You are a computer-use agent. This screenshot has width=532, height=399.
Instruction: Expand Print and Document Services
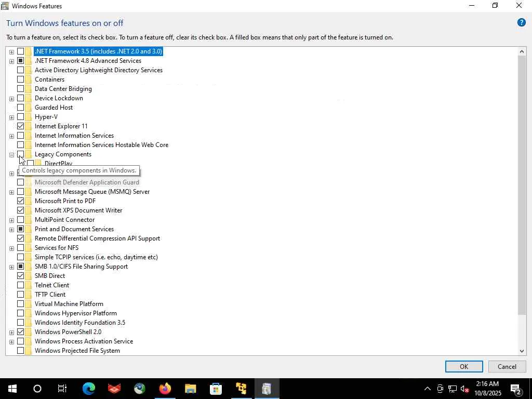(x=11, y=230)
